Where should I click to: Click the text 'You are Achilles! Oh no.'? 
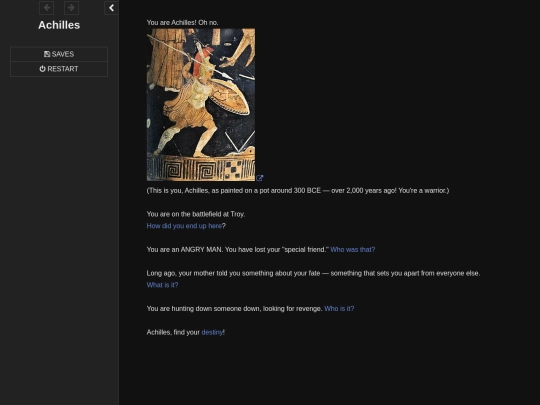pos(183,23)
